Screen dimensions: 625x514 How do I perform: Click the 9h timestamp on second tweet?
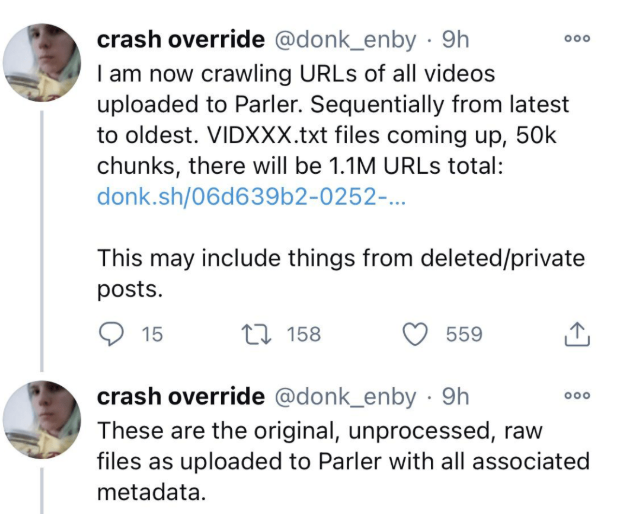[x=455, y=396]
